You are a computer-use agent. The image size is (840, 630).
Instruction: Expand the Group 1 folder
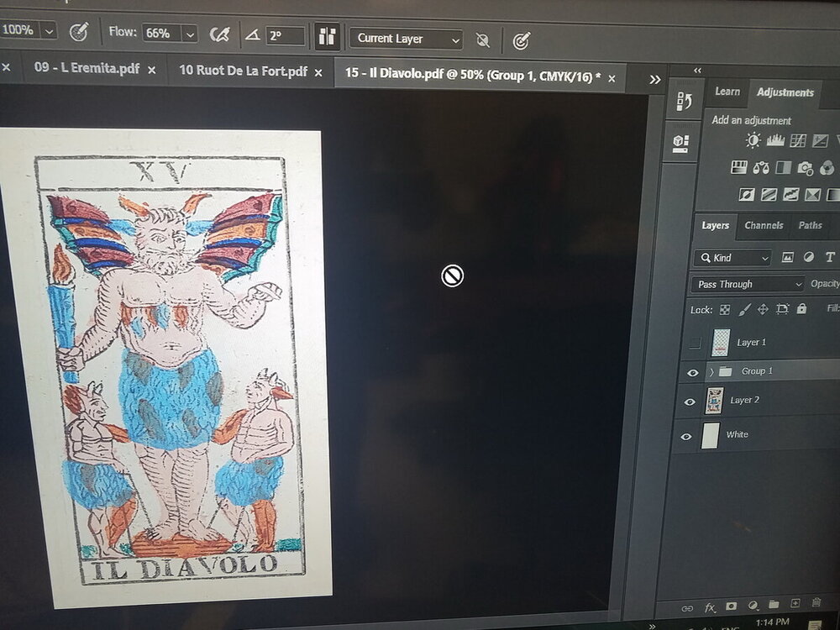point(711,371)
